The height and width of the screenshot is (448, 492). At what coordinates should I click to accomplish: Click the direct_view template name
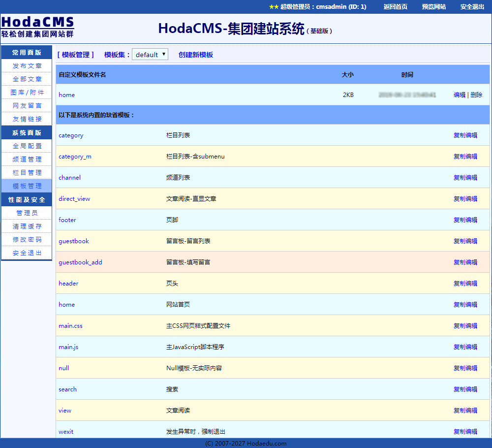(x=74, y=199)
